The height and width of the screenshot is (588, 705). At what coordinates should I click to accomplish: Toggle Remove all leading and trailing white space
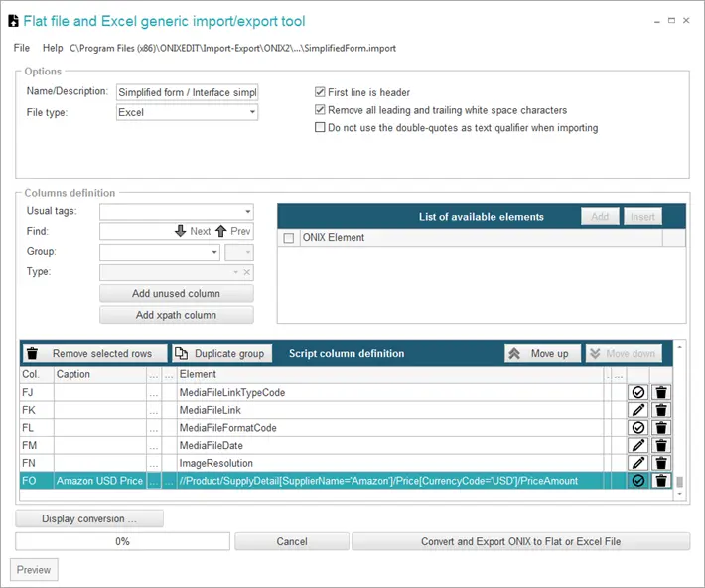[320, 110]
